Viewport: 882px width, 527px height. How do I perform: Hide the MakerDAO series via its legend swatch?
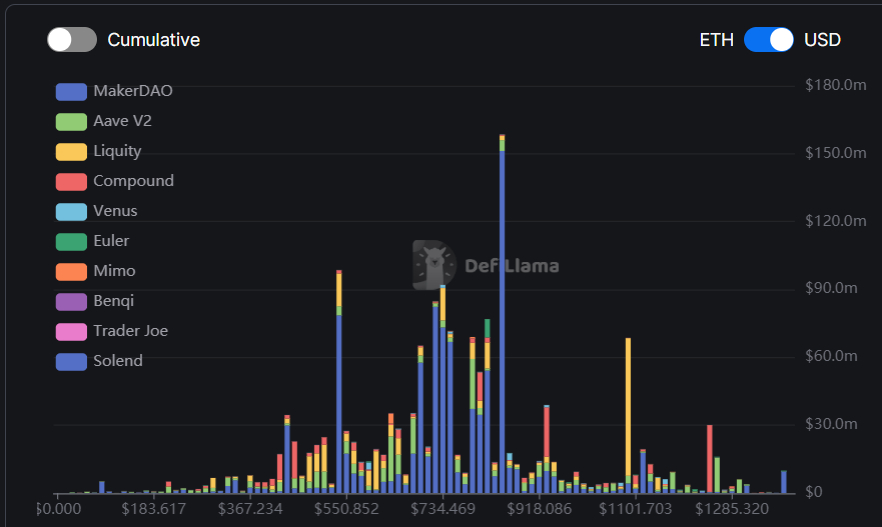pyautogui.click(x=71, y=92)
